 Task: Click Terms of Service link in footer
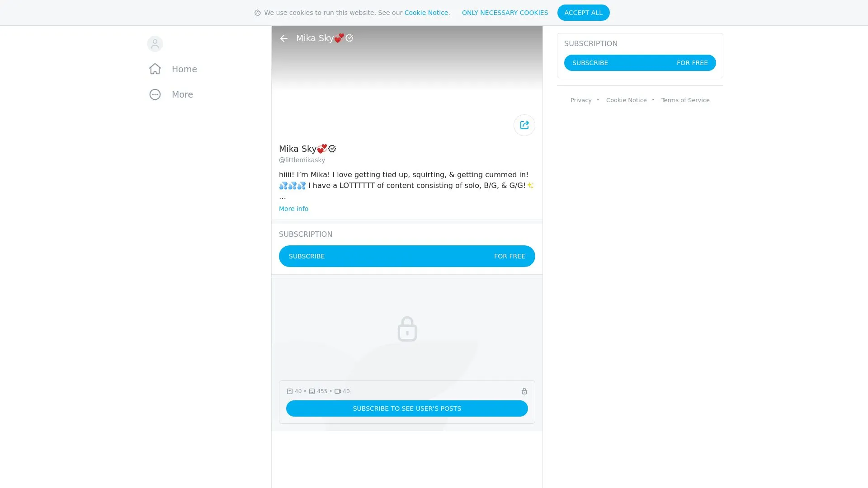[685, 100]
